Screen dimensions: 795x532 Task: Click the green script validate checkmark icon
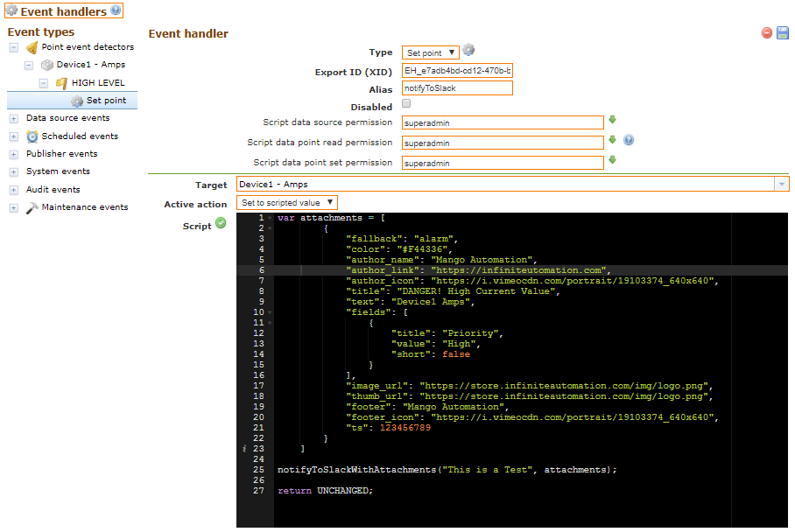[221, 223]
